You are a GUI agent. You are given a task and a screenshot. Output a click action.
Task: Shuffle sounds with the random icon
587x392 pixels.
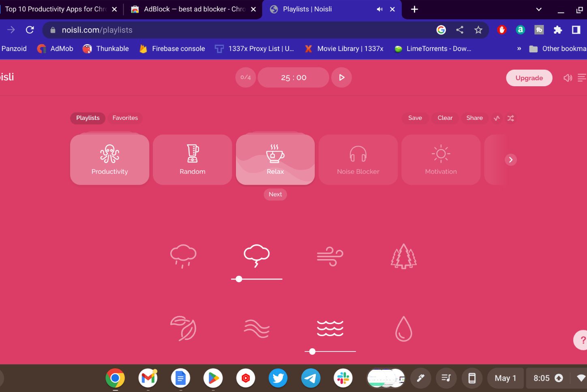(510, 118)
